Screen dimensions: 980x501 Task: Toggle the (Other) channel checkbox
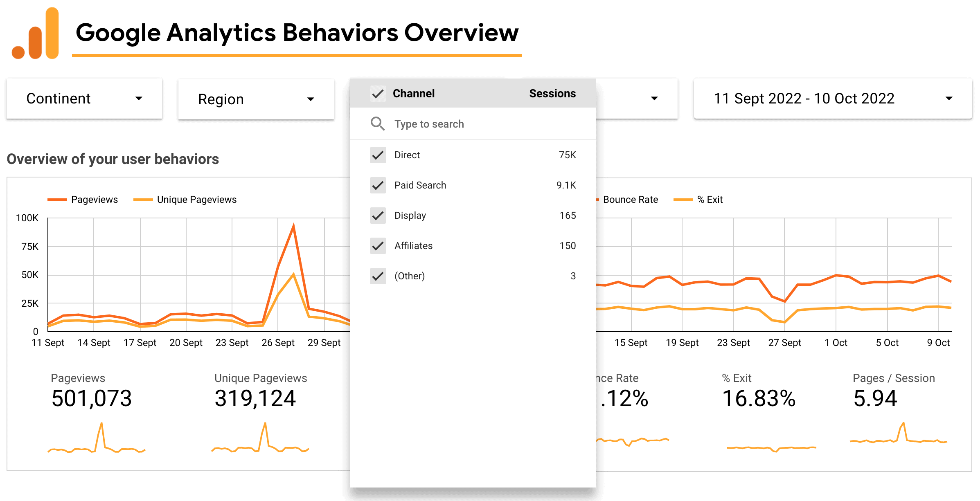click(378, 276)
